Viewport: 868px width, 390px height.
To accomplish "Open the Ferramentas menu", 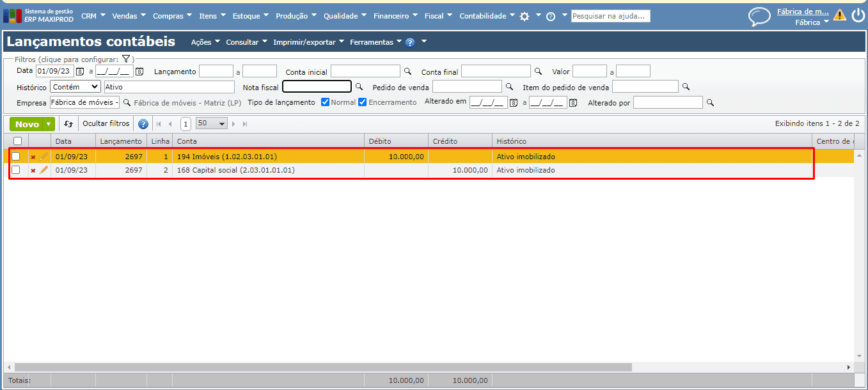I will tap(375, 42).
